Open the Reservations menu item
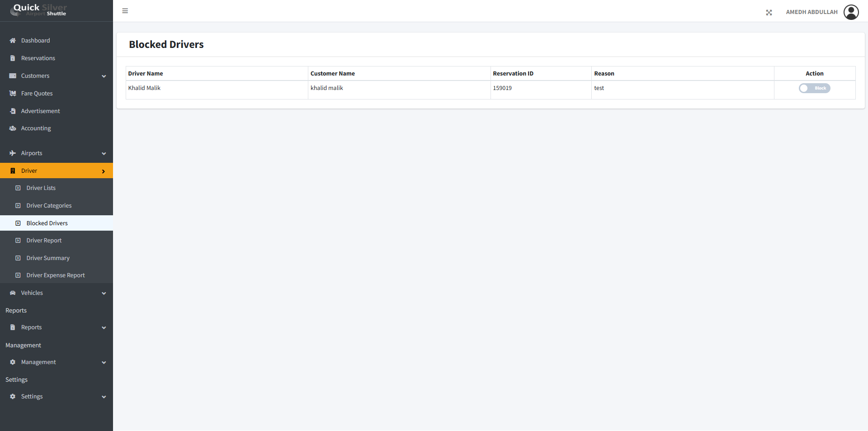The width and height of the screenshot is (868, 431). point(38,58)
